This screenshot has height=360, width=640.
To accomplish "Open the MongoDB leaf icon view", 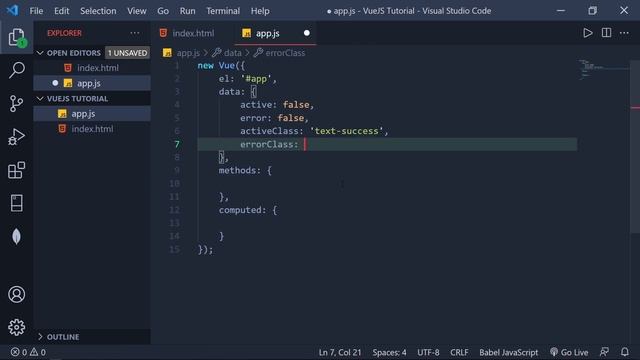I will 16,236.
